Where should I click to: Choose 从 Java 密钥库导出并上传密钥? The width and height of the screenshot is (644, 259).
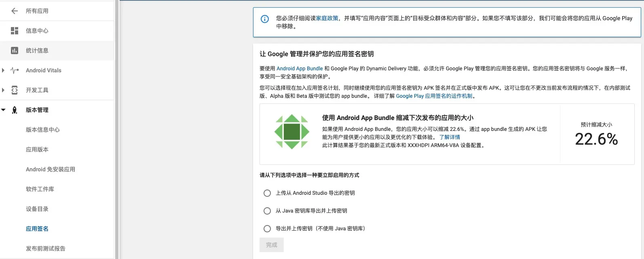[267, 211]
